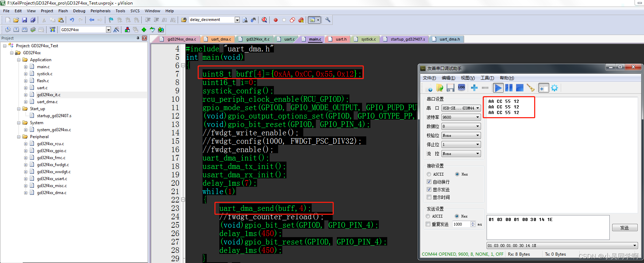644x263 pixels.
Task: Download to flash with the LOAD icon
Action: point(52,30)
